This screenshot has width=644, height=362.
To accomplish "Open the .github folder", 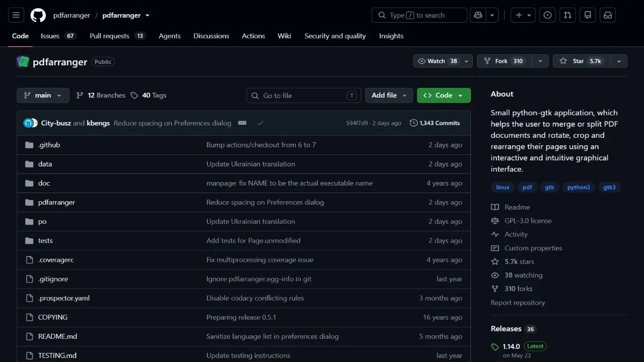I will (49, 145).
